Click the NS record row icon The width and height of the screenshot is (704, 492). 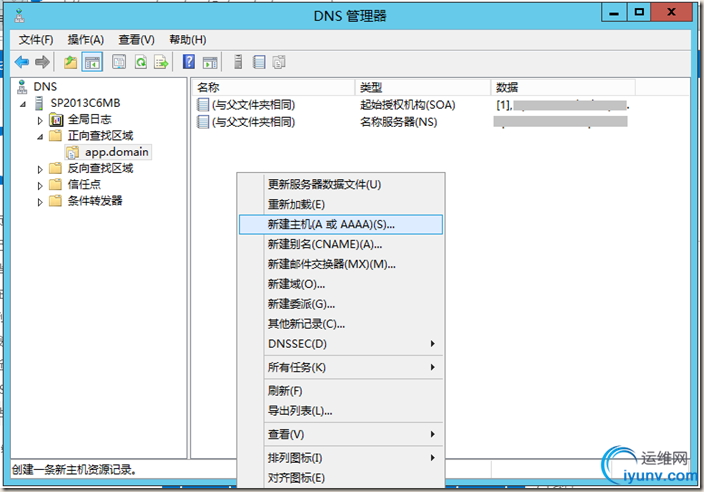203,122
